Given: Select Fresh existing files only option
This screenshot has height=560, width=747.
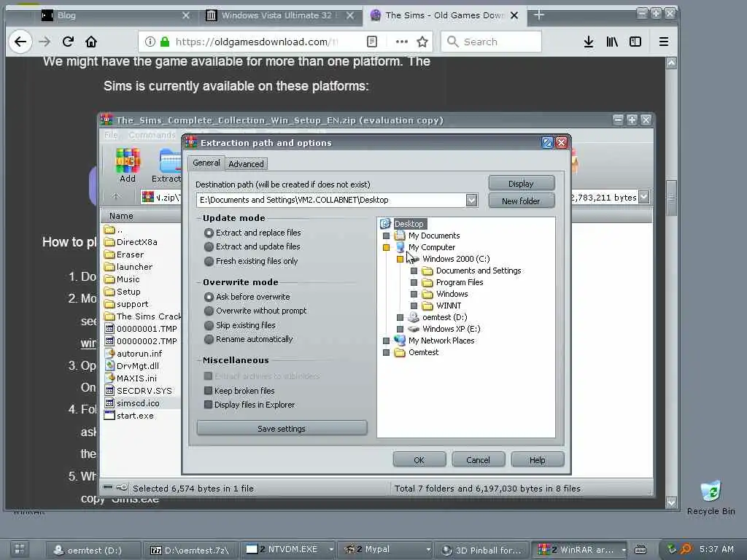Looking at the screenshot, I should (x=251, y=261).
